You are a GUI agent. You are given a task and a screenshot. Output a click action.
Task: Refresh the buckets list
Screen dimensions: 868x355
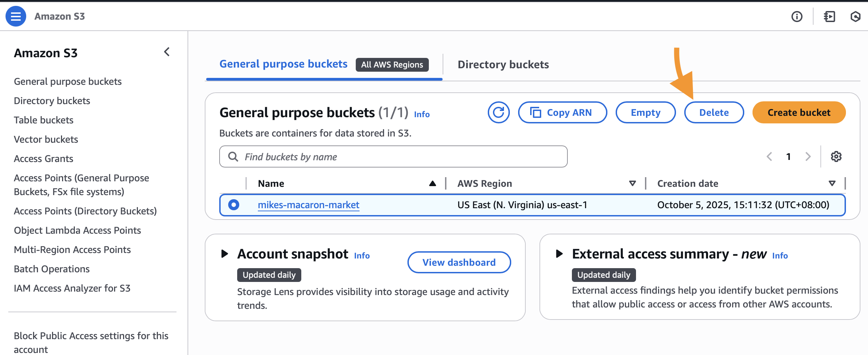point(498,112)
